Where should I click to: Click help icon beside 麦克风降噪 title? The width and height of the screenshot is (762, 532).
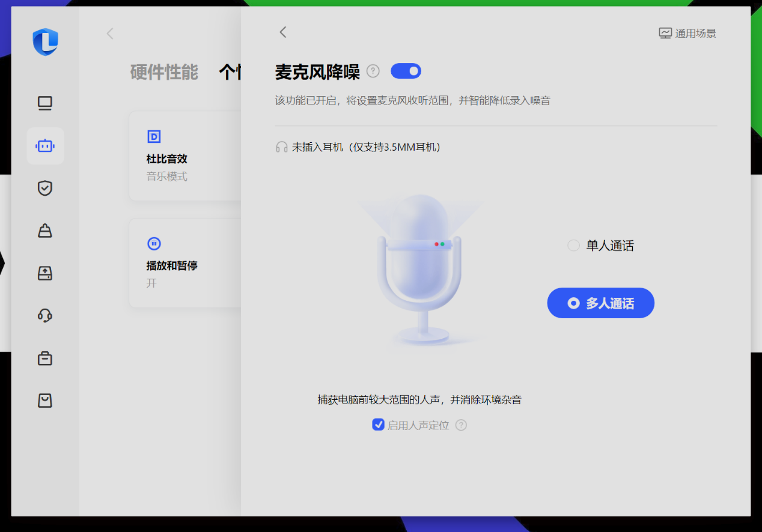[x=373, y=71]
